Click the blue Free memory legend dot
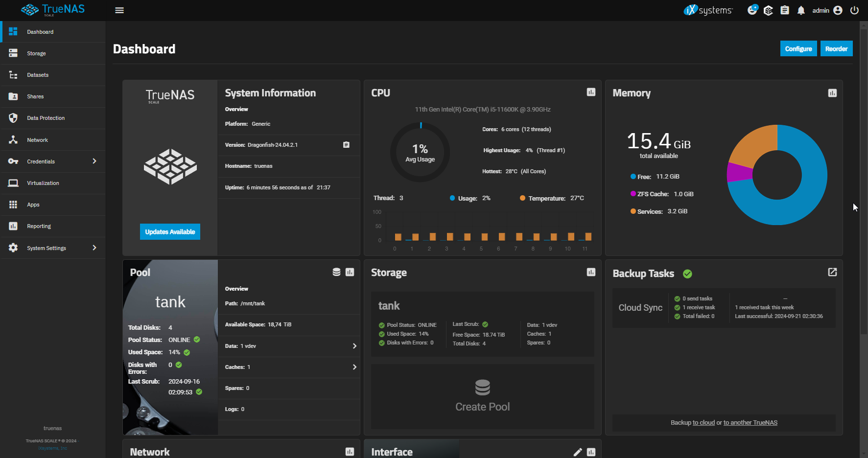 click(633, 177)
